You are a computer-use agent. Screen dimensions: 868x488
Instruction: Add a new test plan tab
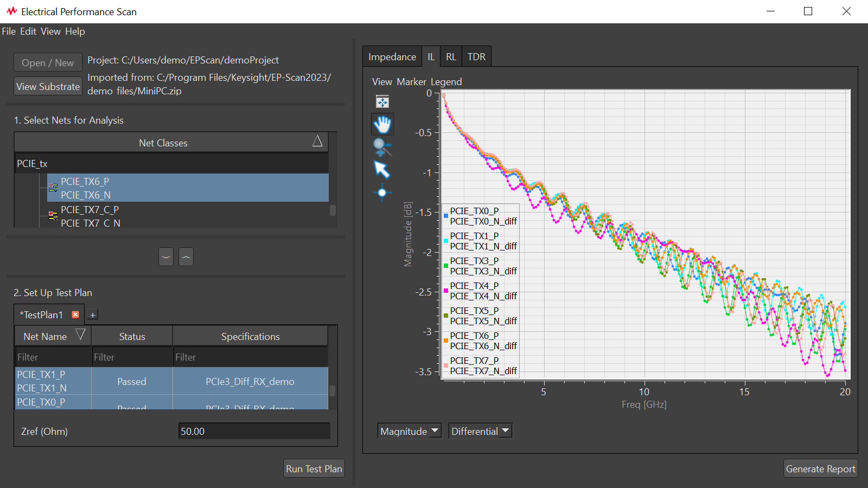pyautogui.click(x=93, y=315)
